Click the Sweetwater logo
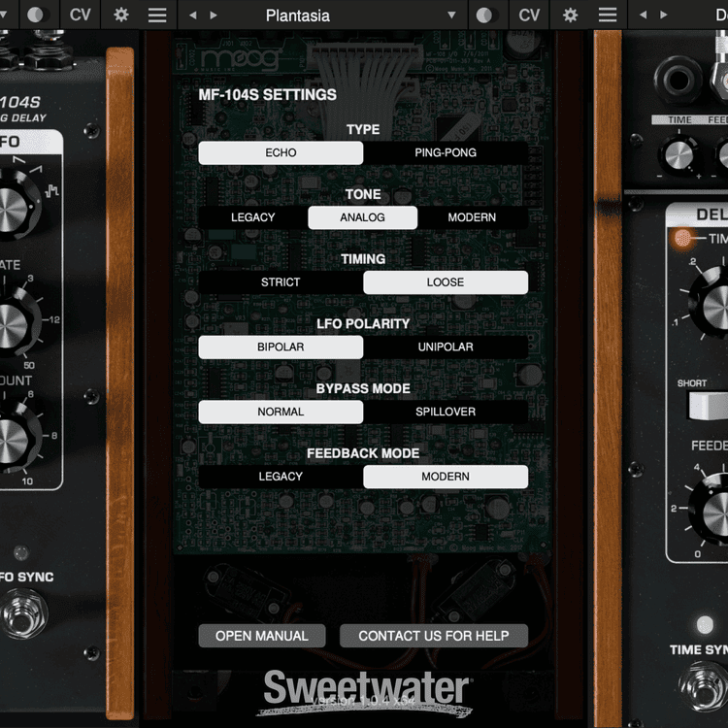The image size is (728, 728). [366, 693]
